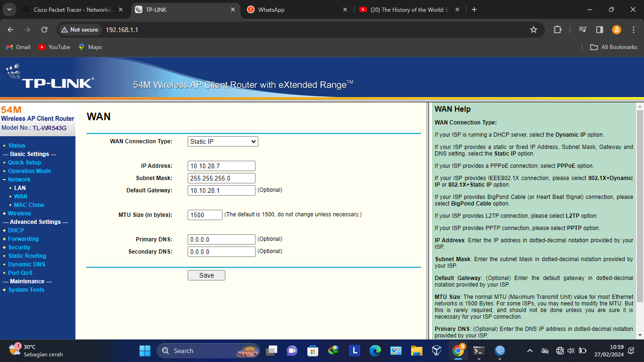Select WAN under Network

21,197
